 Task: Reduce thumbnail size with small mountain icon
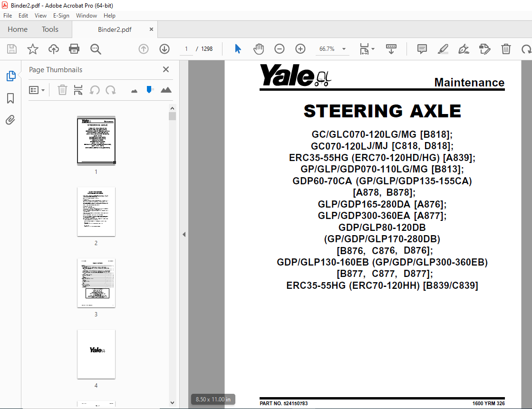point(135,91)
